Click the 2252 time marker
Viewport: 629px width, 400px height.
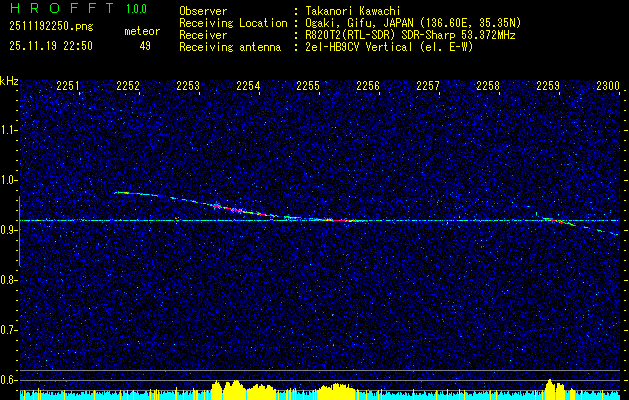(128, 85)
